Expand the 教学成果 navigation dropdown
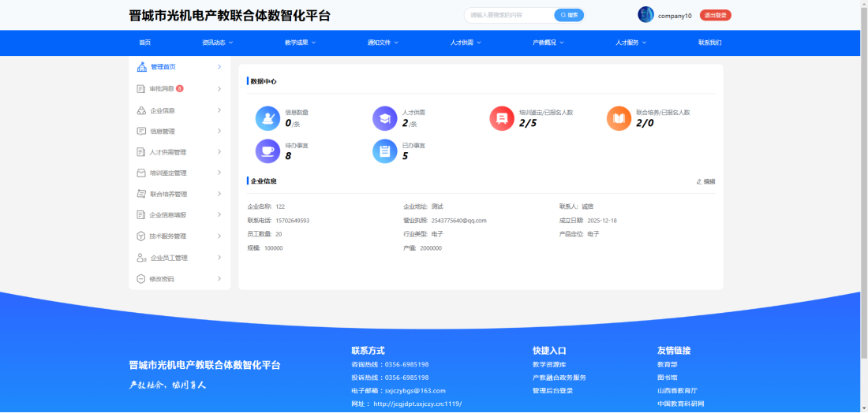The height and width of the screenshot is (413, 868). (300, 43)
